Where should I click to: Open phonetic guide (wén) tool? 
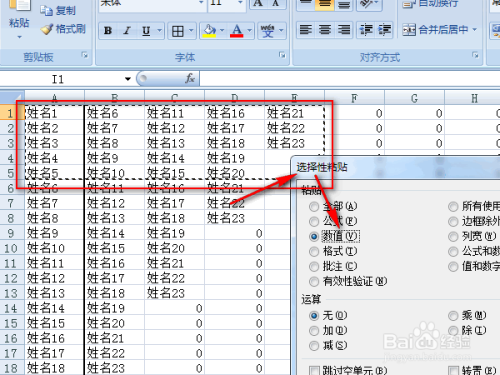click(267, 31)
